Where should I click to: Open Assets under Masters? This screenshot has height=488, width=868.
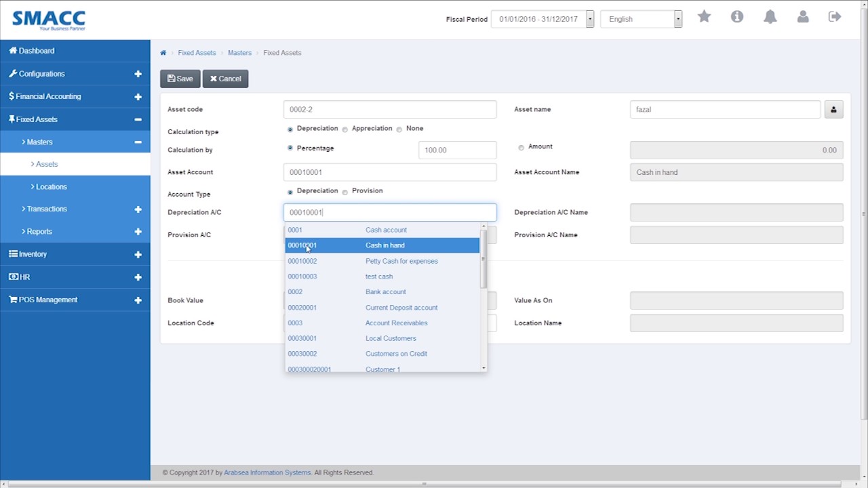coord(75,164)
